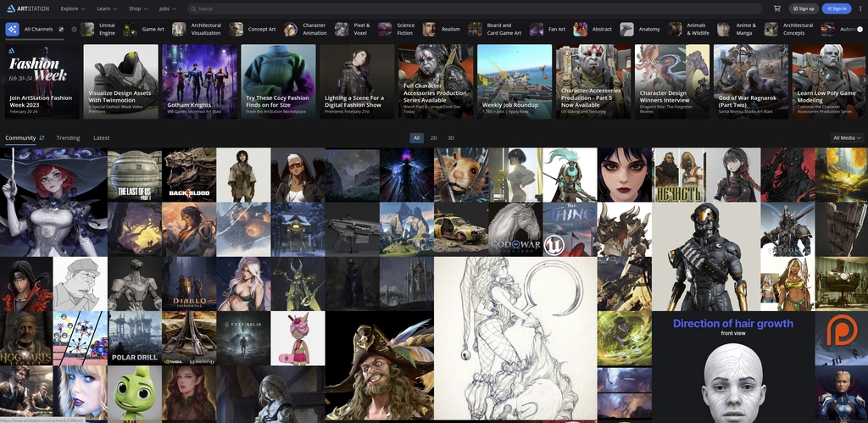Switch to the Latest tab
This screenshot has height=423, width=868.
pyautogui.click(x=102, y=138)
